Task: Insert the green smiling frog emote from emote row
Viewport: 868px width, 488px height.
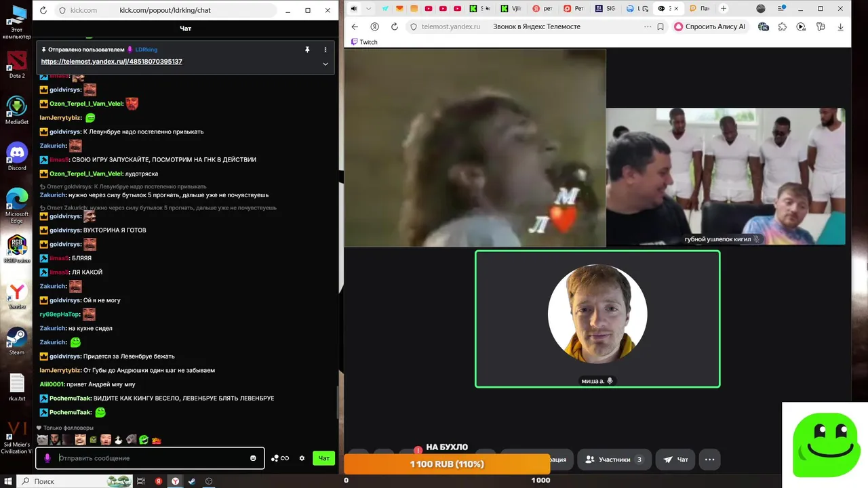Action: point(144,440)
